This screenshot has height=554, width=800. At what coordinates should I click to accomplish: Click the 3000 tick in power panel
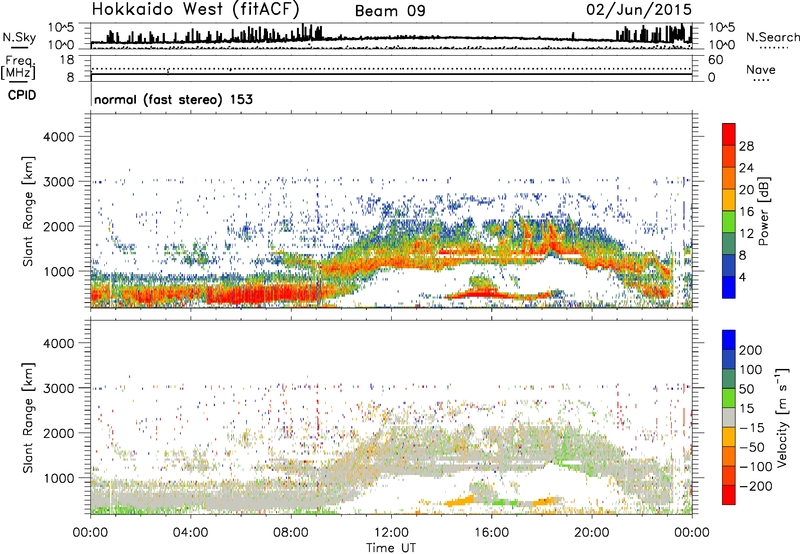[x=58, y=182]
